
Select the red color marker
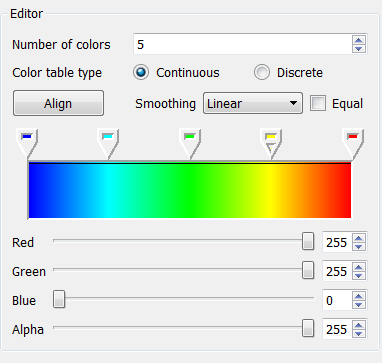point(353,143)
